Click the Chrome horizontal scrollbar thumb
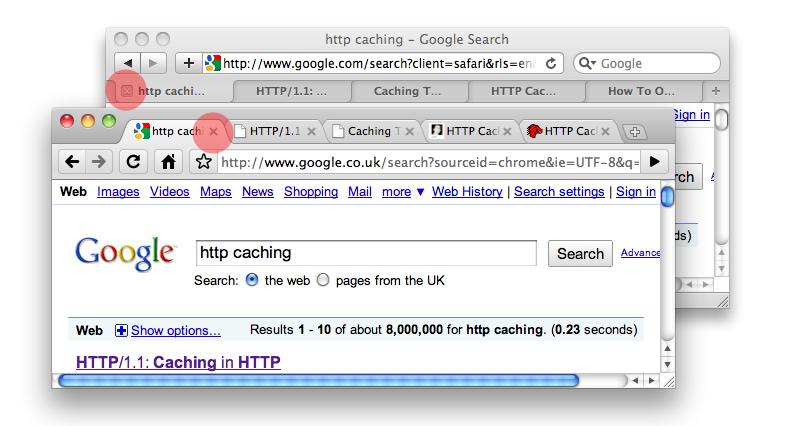 319,381
